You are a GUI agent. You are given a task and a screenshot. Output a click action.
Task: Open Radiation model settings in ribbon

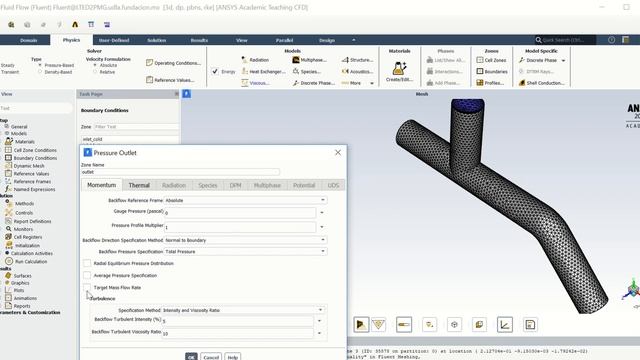tap(256, 60)
